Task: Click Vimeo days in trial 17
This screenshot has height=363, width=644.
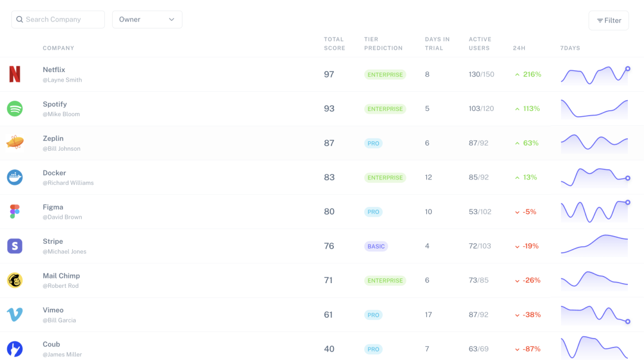Action: (x=428, y=315)
